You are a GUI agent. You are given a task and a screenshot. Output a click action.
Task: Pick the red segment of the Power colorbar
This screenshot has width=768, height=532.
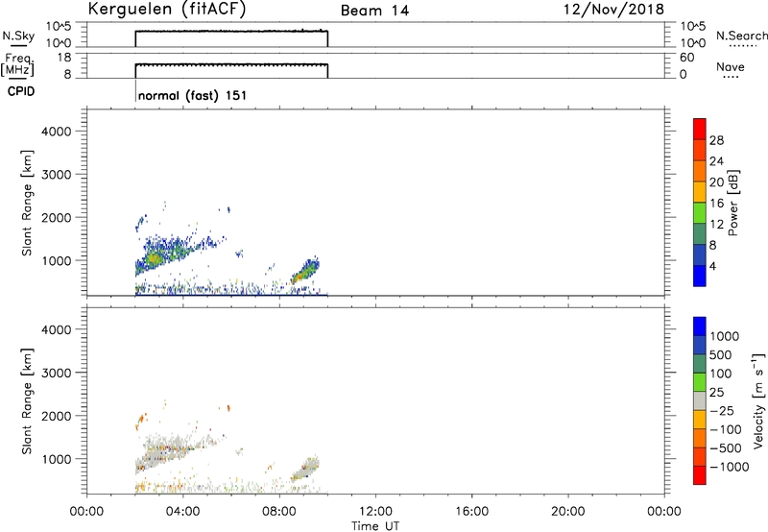(700, 129)
